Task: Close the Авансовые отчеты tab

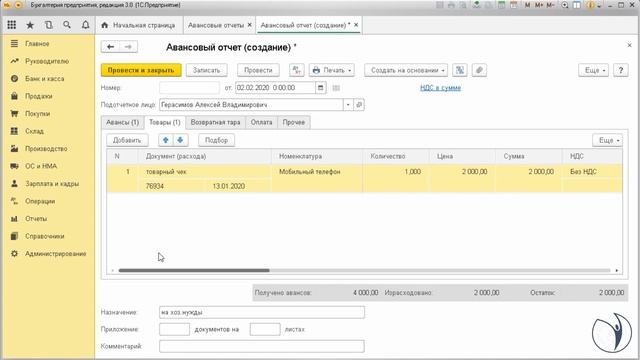Action: [249, 25]
